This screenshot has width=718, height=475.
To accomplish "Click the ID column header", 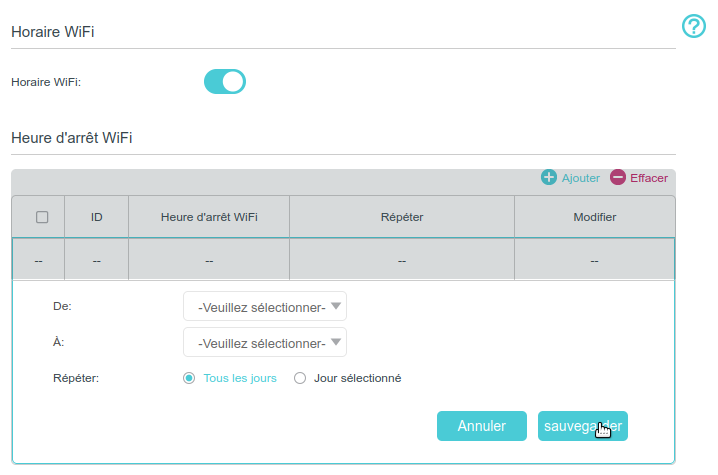I will click(97, 217).
